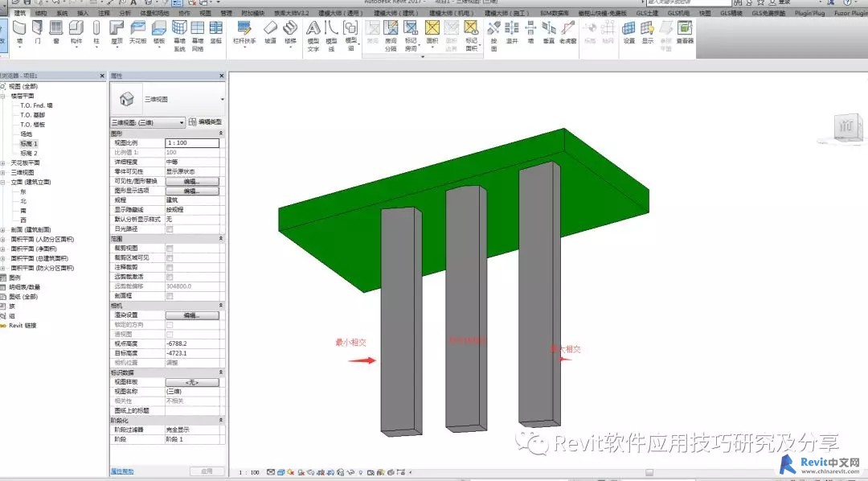Select the Room Separator (房间分隔) tool
868x481 pixels.
[x=391, y=35]
